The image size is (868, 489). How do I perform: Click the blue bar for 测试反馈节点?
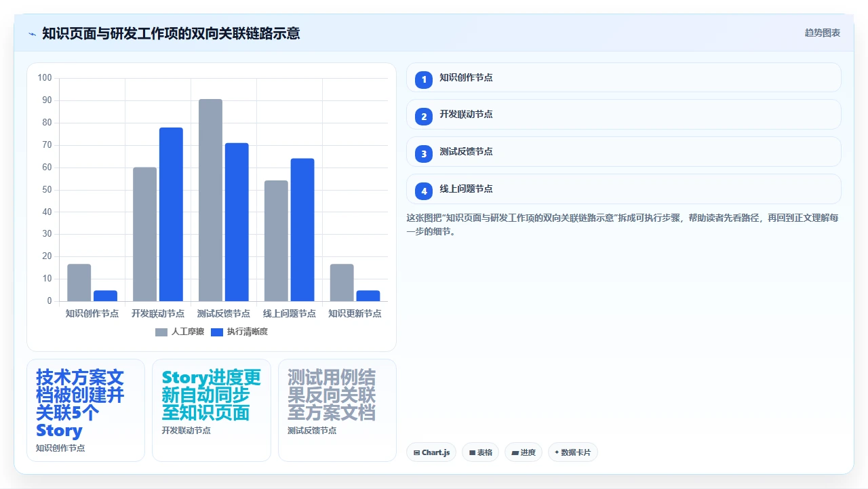click(237, 222)
